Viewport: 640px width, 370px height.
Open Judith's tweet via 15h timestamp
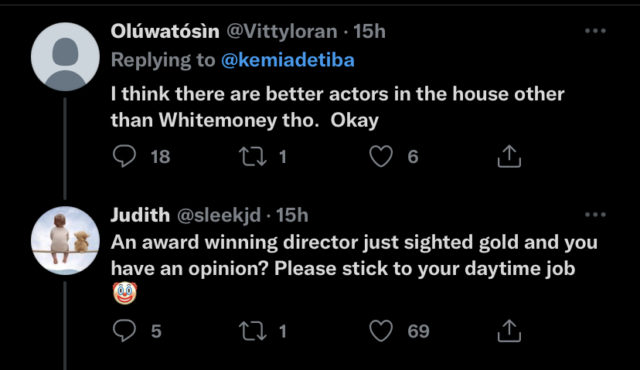292,215
